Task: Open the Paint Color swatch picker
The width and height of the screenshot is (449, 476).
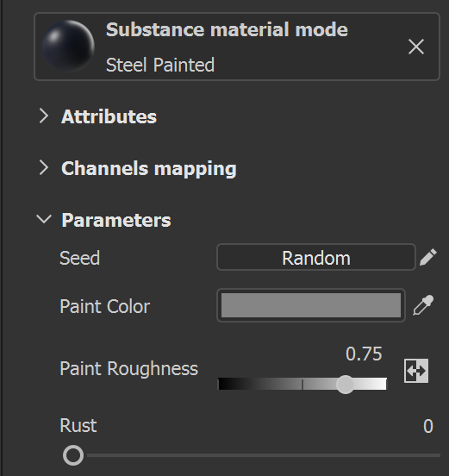Action: point(311,305)
